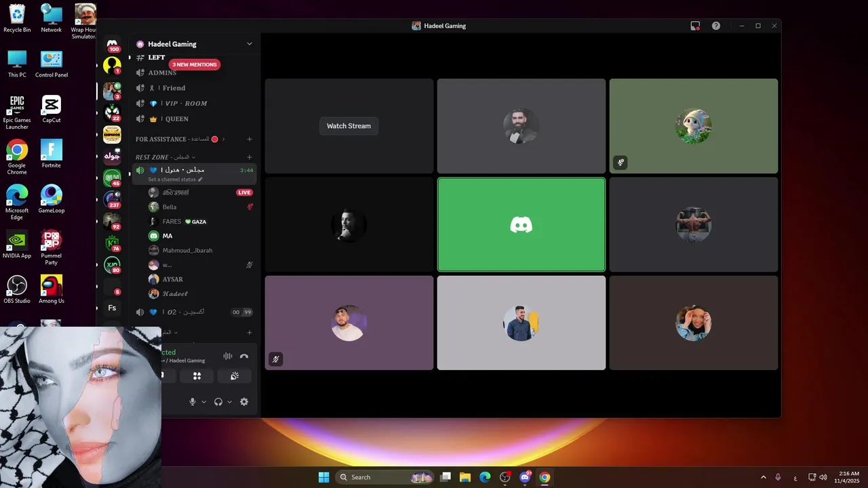Open Fortnite desktop shortcut
868x488 pixels.
click(x=52, y=154)
